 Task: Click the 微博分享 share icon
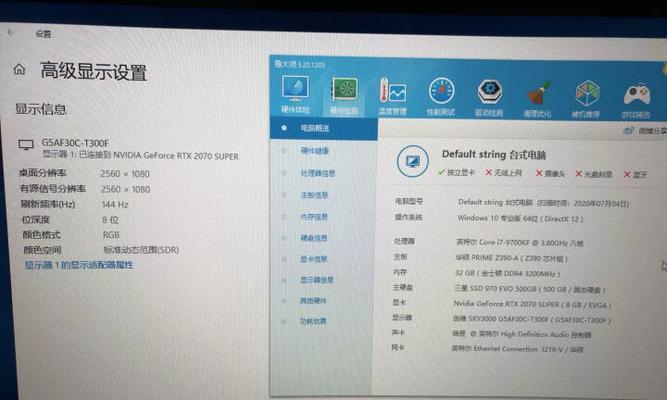point(628,131)
